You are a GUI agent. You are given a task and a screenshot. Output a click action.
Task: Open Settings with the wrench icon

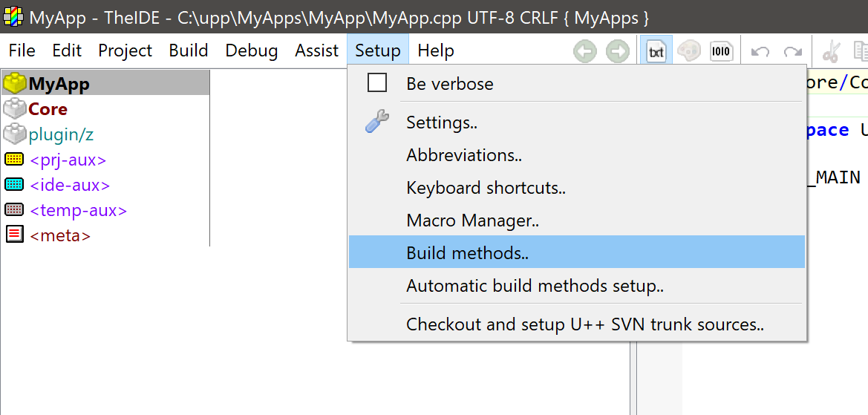[377, 122]
